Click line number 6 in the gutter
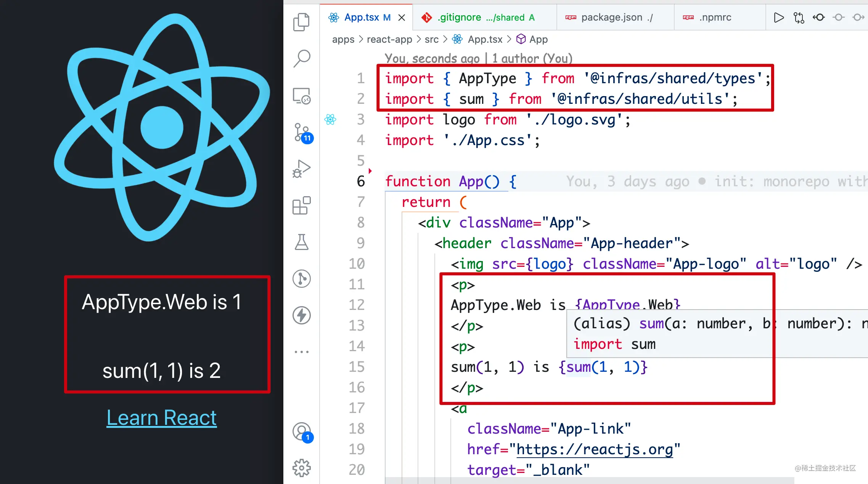Screen dimensions: 868x484 pyautogui.click(x=360, y=181)
